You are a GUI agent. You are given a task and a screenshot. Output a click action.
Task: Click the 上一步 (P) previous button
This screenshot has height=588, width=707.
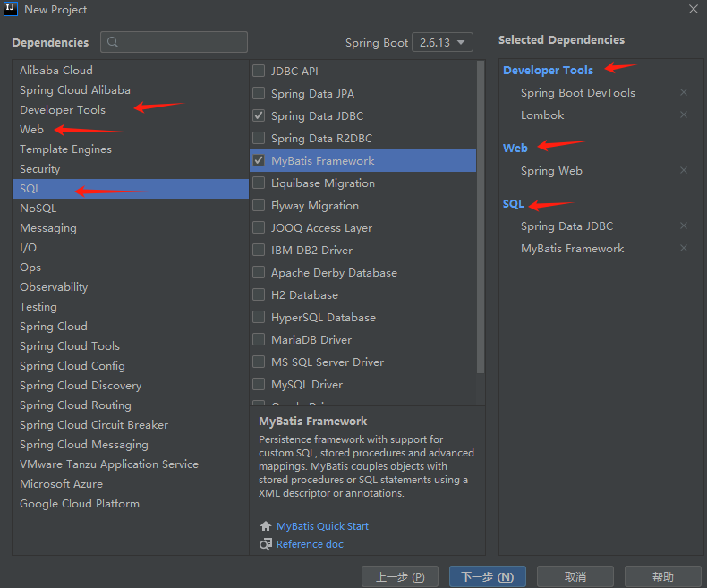pyautogui.click(x=400, y=576)
